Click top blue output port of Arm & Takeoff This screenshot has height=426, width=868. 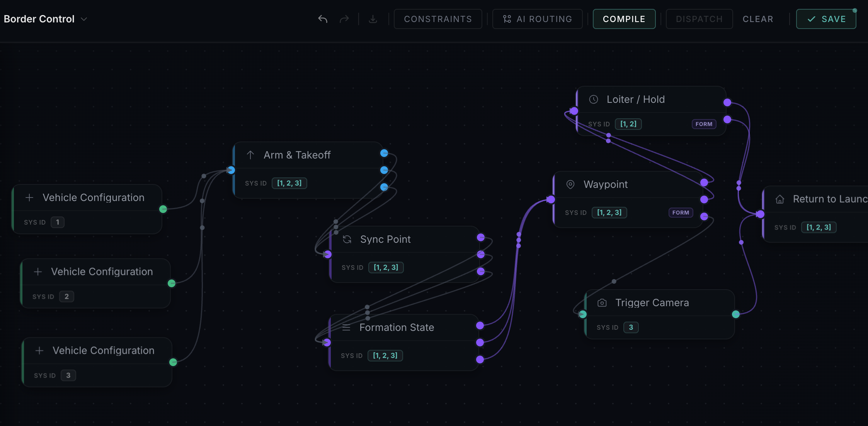(x=384, y=153)
